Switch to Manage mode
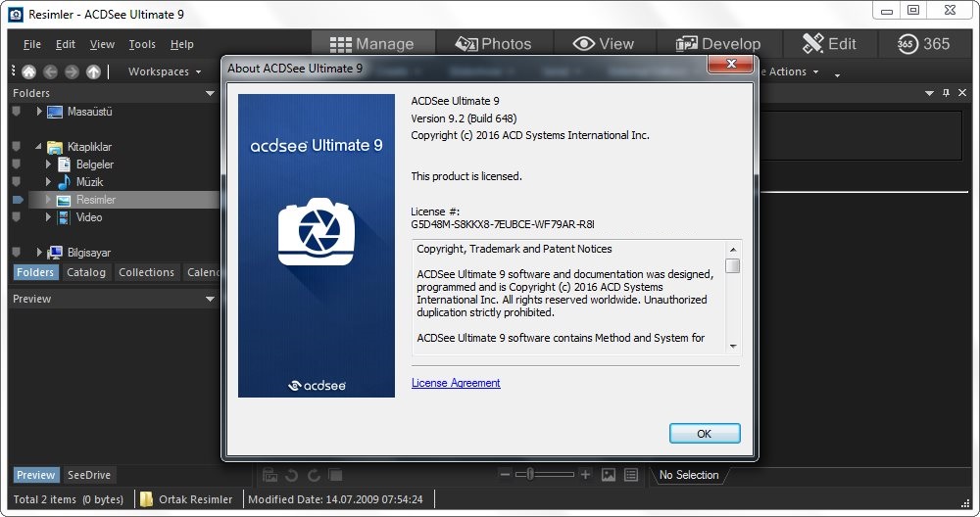 372,44
